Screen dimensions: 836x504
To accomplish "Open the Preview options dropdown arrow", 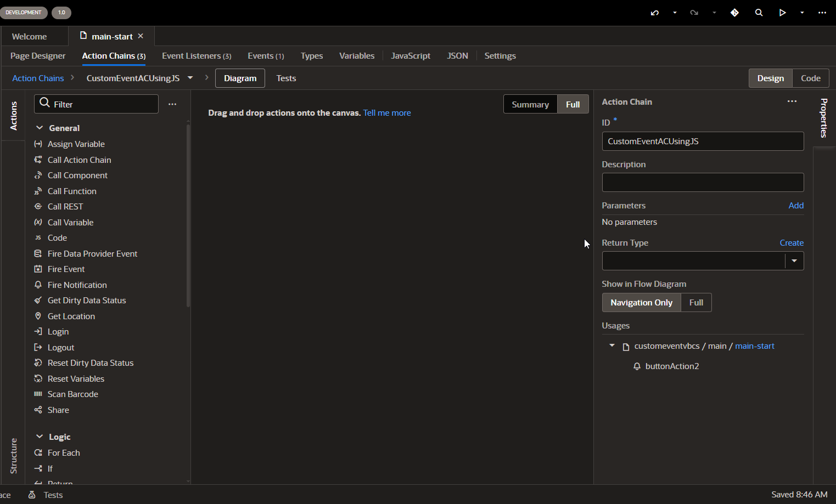I will pyautogui.click(x=802, y=13).
